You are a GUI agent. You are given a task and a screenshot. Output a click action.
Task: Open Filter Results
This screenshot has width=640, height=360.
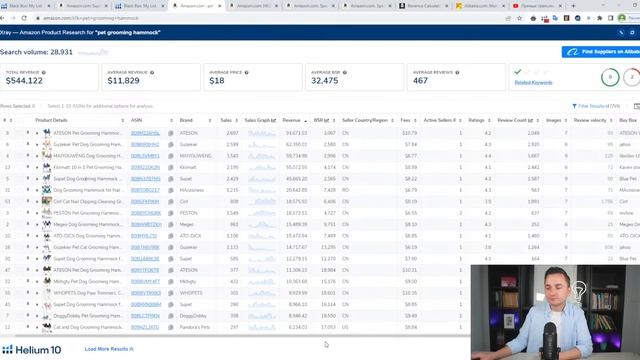(x=596, y=106)
